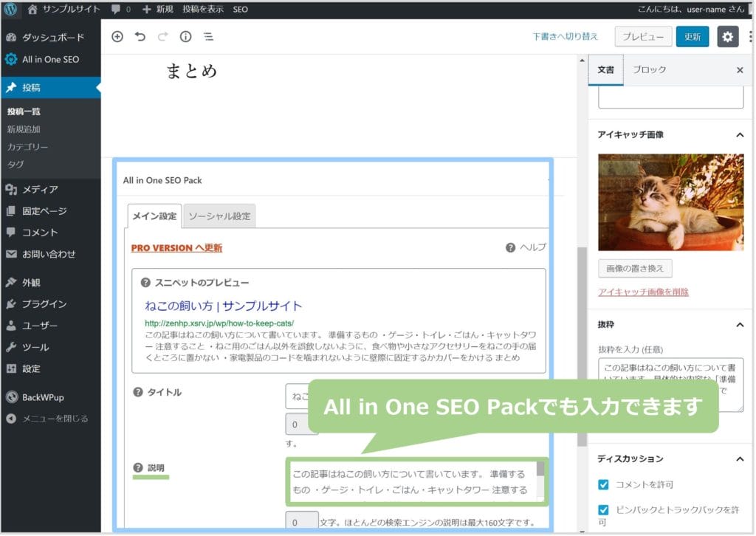The image size is (756, 536).
Task: Click the add block plus icon
Action: (117, 36)
